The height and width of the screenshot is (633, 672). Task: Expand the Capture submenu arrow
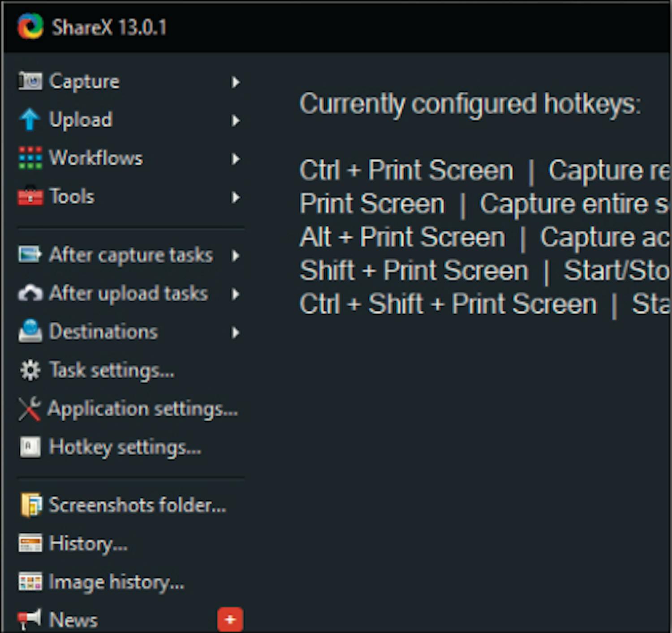236,82
